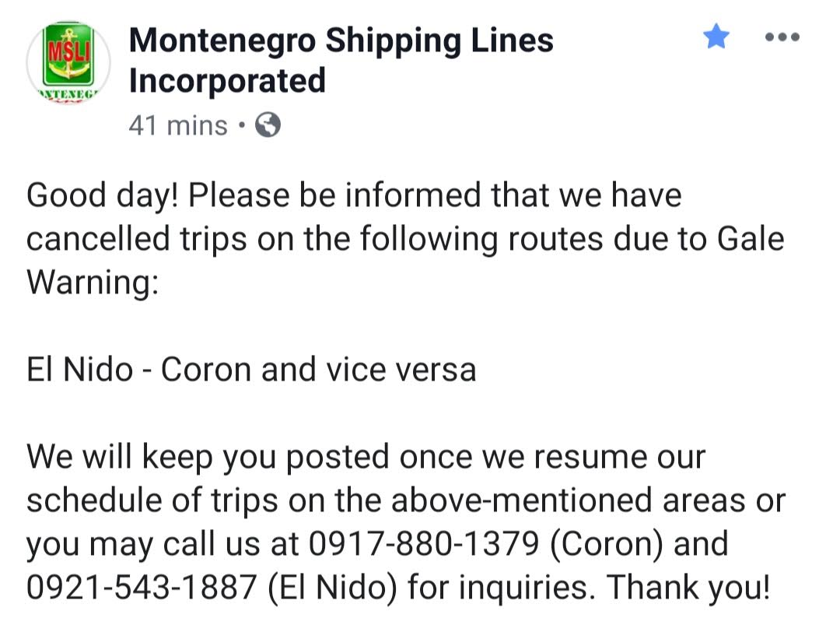Click the 'cancelled trips' phrase in post

[x=137, y=239]
